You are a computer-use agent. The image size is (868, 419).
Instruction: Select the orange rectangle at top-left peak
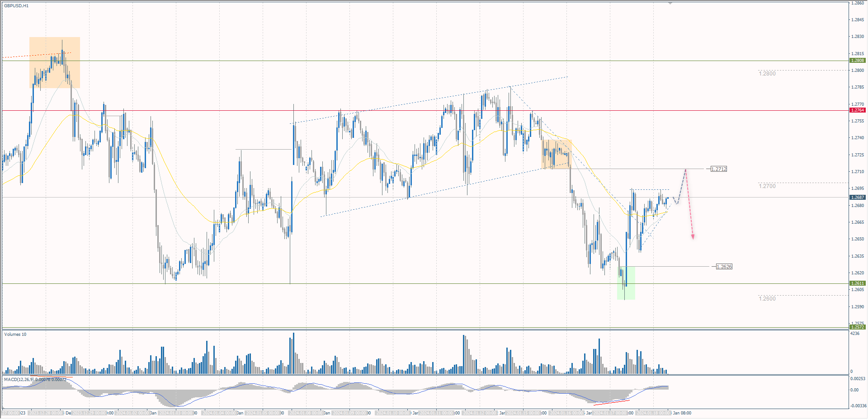pyautogui.click(x=55, y=62)
